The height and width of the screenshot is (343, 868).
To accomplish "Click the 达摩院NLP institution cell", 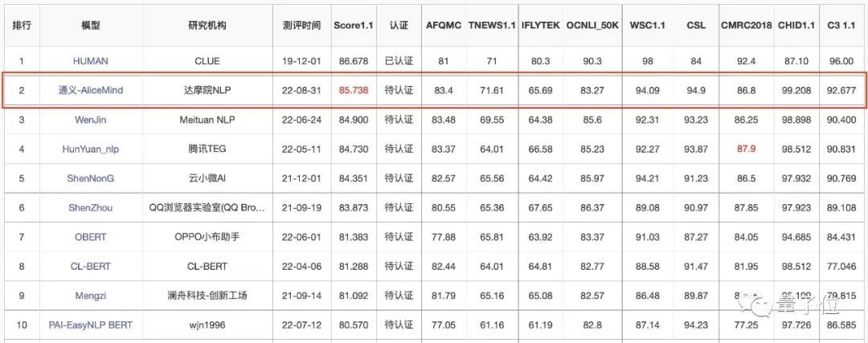I will pos(207,90).
